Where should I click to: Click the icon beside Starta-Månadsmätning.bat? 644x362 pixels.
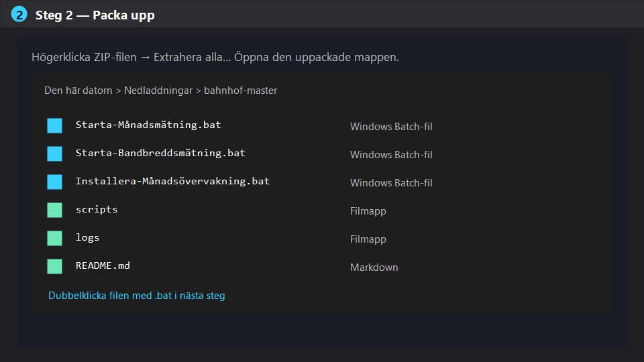54,125
